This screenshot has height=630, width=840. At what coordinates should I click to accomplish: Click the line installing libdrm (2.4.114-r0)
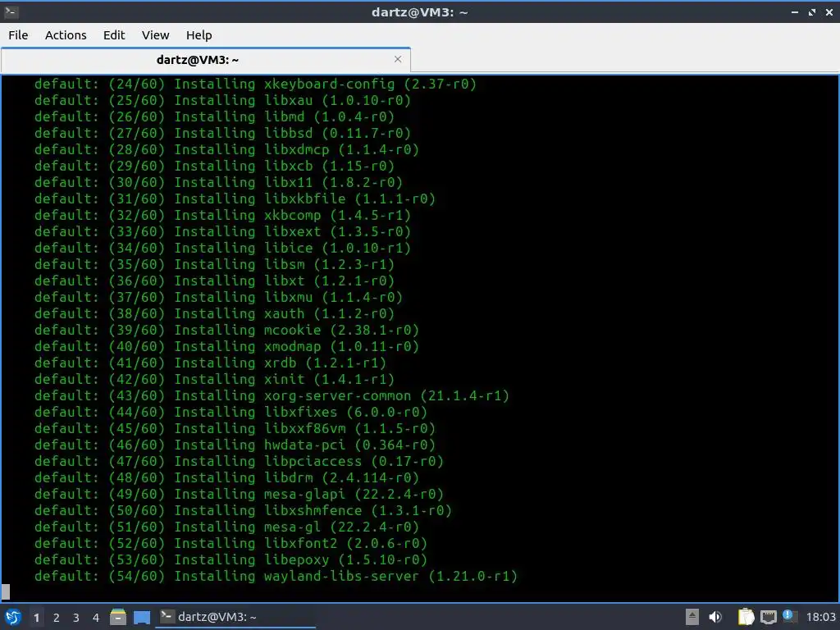226,478
